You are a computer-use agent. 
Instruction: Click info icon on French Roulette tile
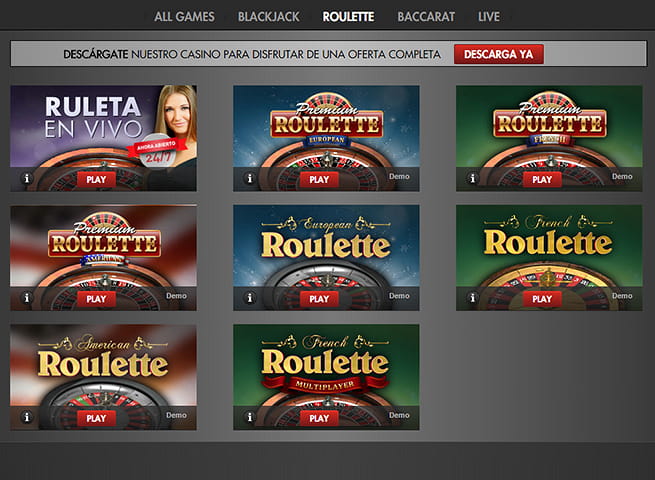pyautogui.click(x=472, y=298)
